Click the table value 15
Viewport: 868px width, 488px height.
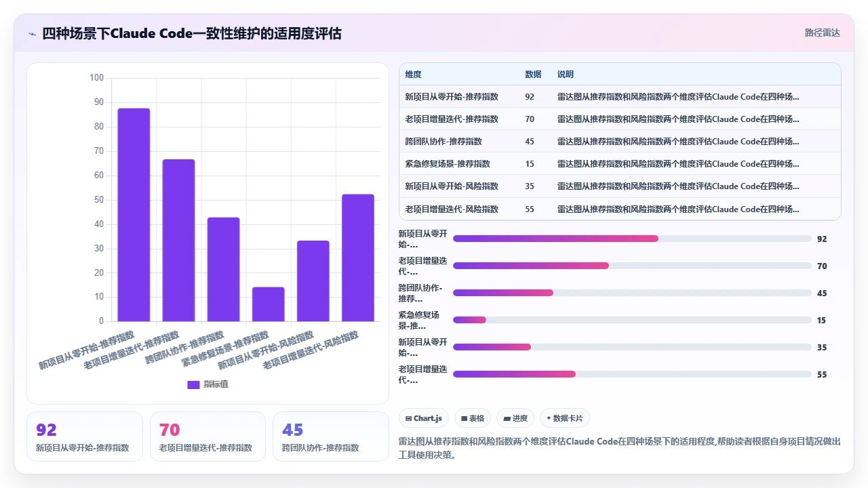pyautogui.click(x=530, y=164)
